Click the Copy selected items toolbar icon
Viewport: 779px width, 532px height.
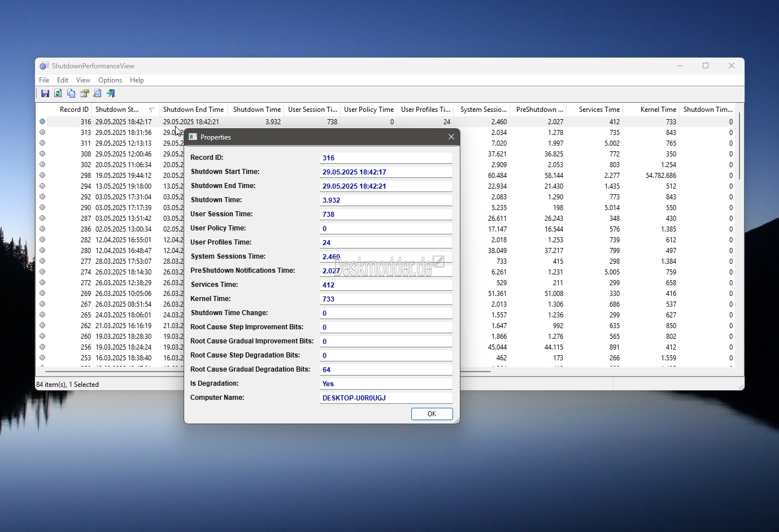coord(71,93)
